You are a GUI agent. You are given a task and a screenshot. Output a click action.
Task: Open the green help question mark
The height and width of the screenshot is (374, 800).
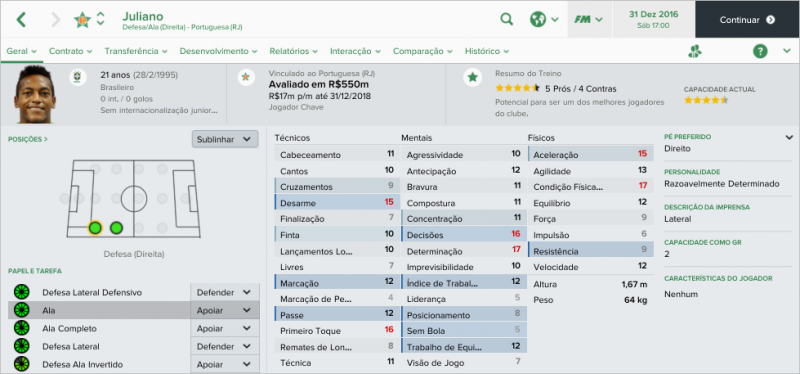tap(760, 51)
